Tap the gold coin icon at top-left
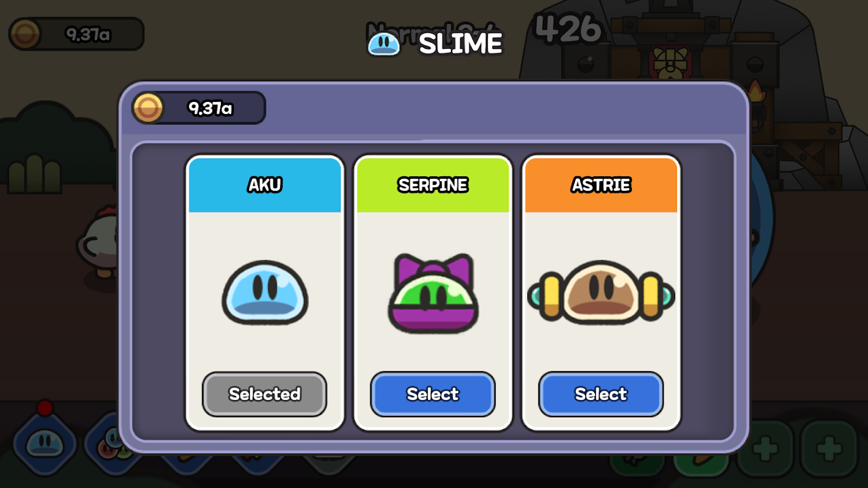Viewport: 868px width, 488px height. point(25,34)
